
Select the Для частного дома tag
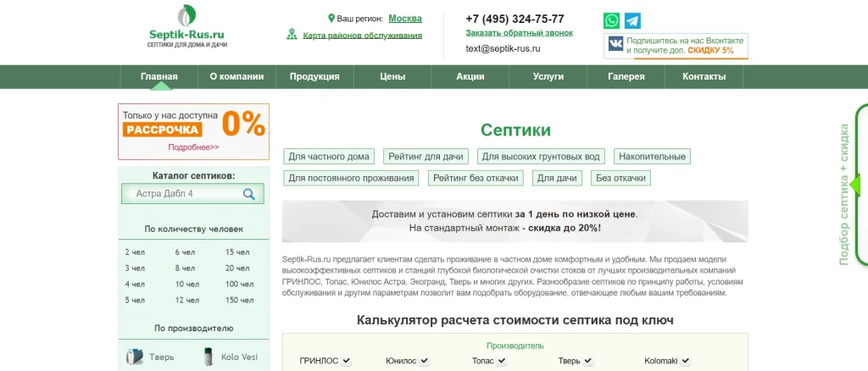pyautogui.click(x=329, y=157)
